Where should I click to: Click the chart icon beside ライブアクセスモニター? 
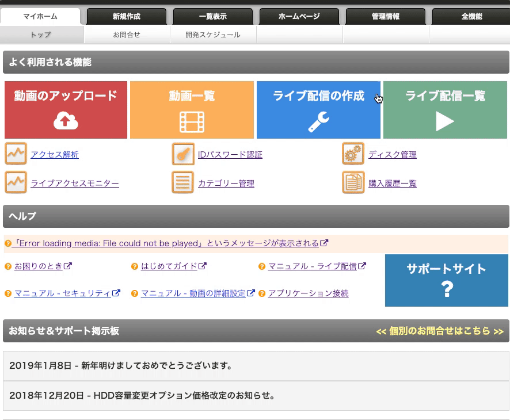(16, 182)
